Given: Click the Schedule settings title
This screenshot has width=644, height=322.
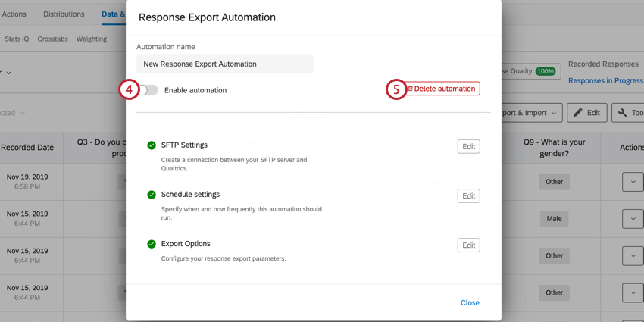Looking at the screenshot, I should click(191, 194).
